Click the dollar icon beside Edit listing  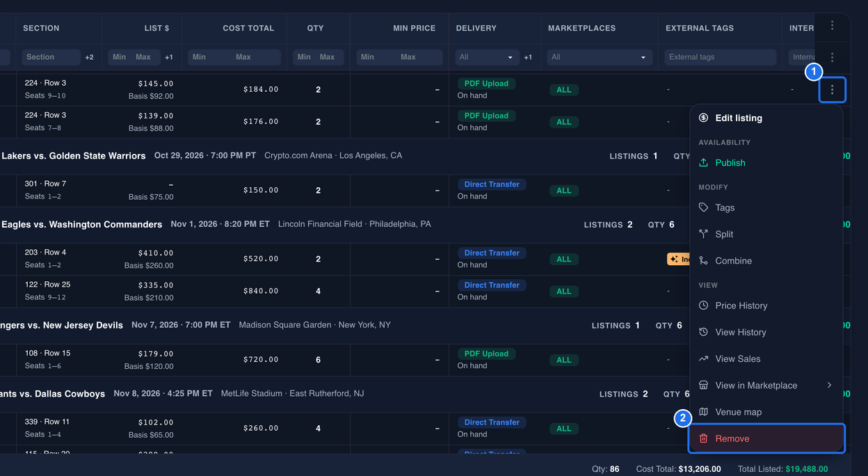click(x=703, y=118)
